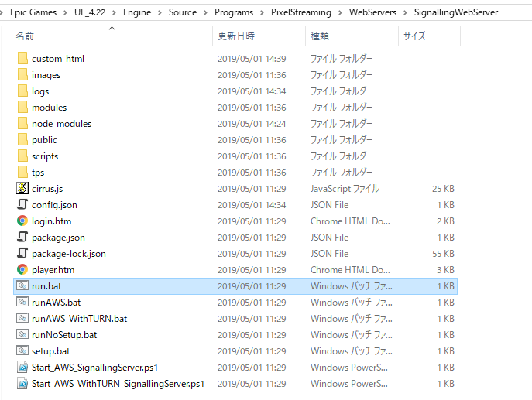The width and height of the screenshot is (532, 400).
Task: Select the scripts folder icon
Action: (22, 156)
